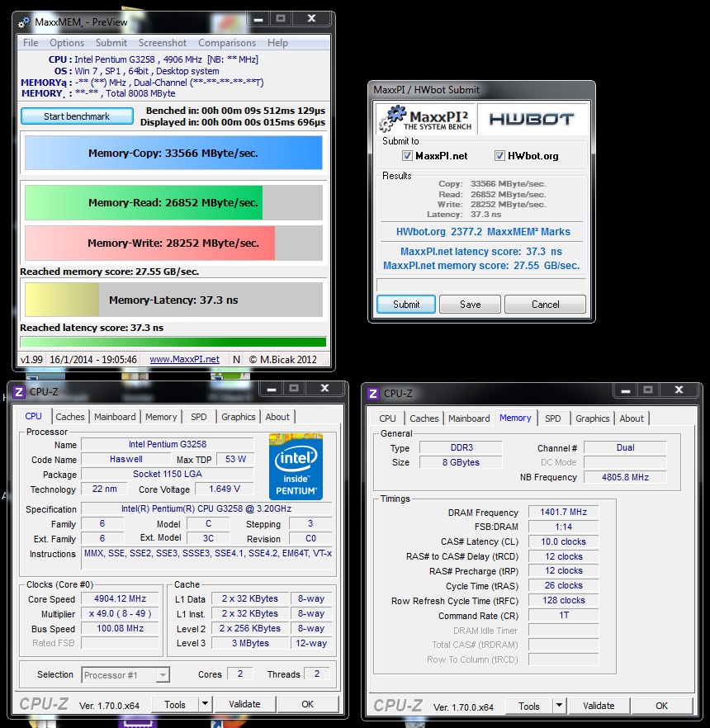
Task: Click the MaxxPI² system bench logo
Action: 426,118
